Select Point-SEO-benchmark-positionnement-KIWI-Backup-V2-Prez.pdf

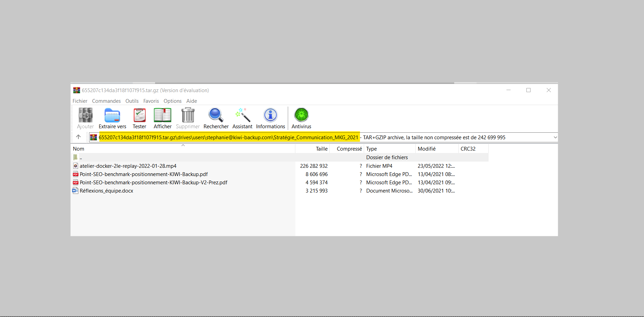153,183
